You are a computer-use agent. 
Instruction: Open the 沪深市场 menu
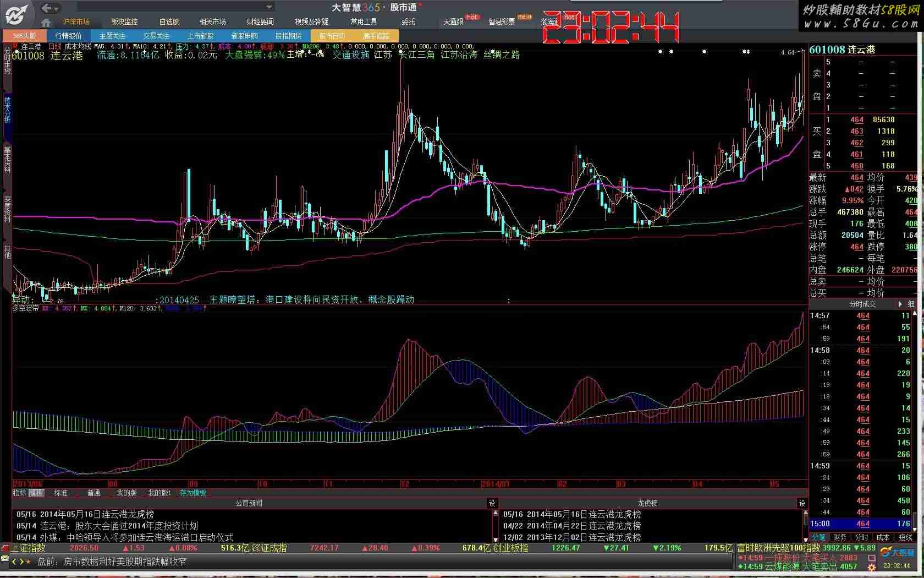click(76, 21)
